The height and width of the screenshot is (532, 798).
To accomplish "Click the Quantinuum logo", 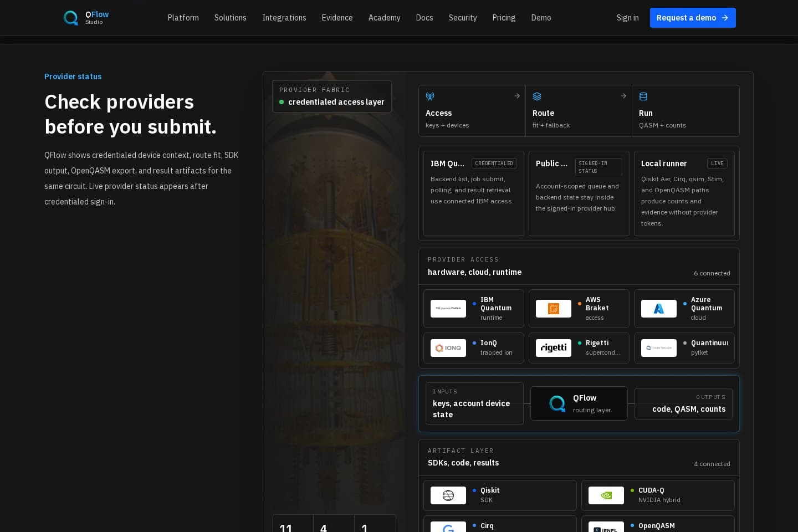I will [x=659, y=348].
